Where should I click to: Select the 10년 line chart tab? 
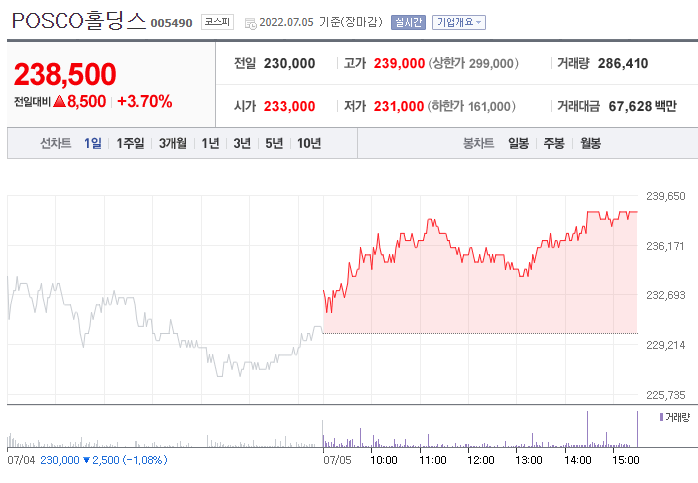tap(309, 143)
